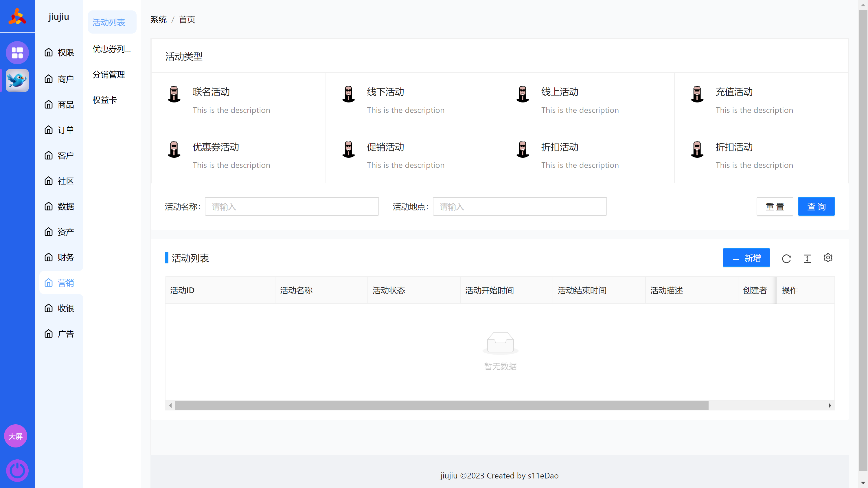Click the refresh icon in table toolbar

click(x=786, y=258)
